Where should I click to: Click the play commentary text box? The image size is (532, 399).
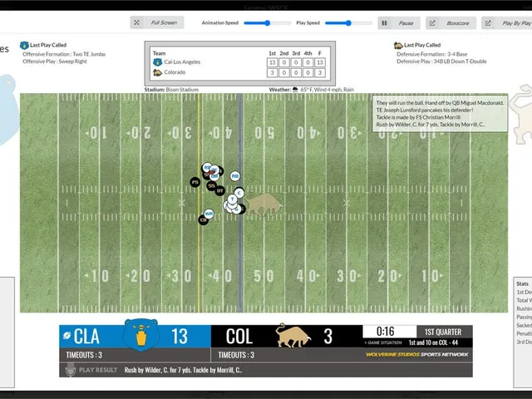(x=440, y=113)
